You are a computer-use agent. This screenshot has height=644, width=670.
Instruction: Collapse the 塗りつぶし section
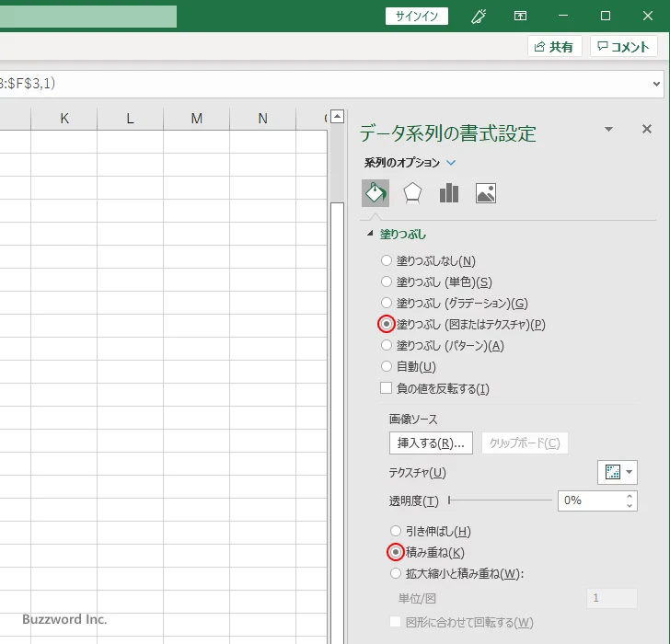[370, 234]
